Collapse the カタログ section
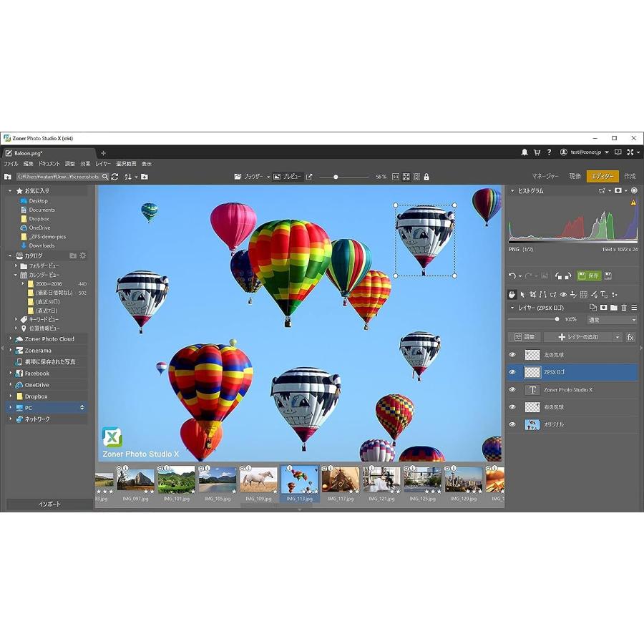The image size is (644, 644). tap(10, 255)
